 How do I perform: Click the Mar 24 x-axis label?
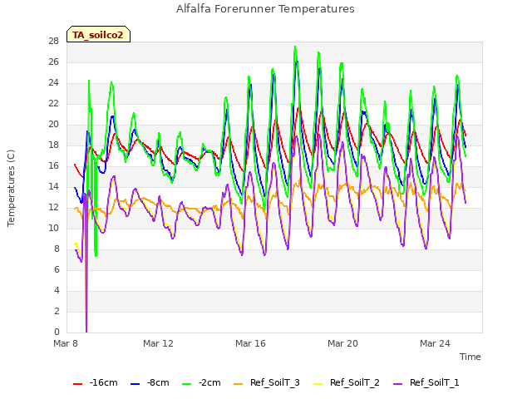coord(435,343)
